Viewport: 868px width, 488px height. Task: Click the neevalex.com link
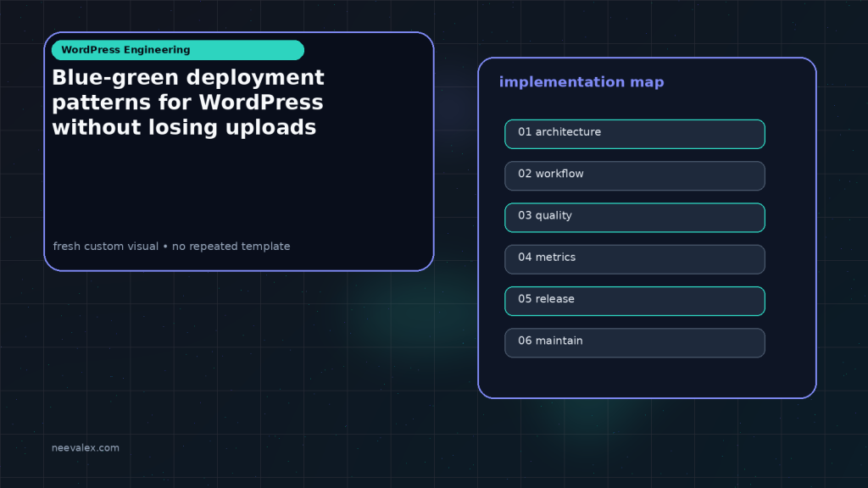86,447
